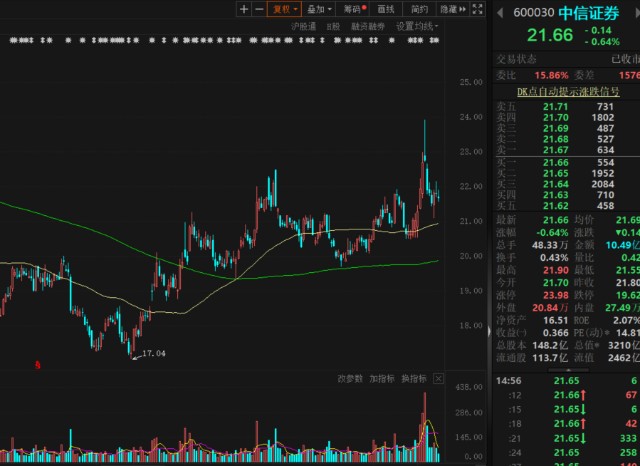640x466 pixels.
Task: Click the double-arrow icon beside 隐藏
Action: pos(461,9)
